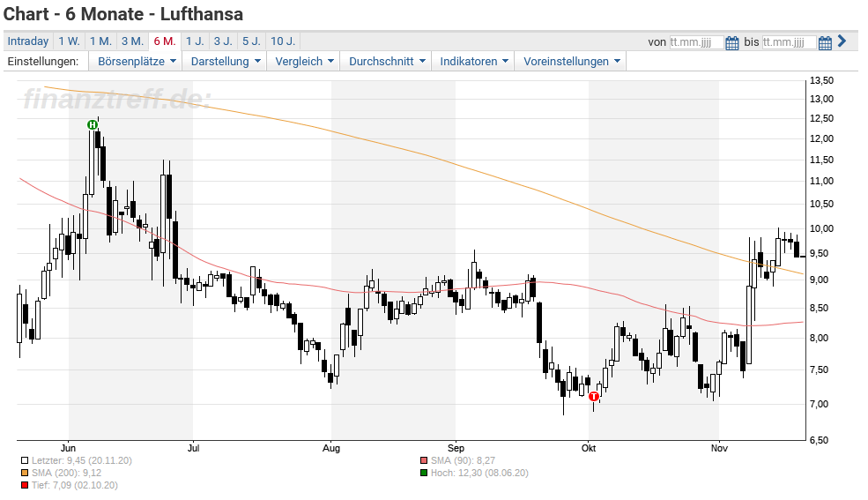Click the 'Sep' x-axis label

coord(456,448)
